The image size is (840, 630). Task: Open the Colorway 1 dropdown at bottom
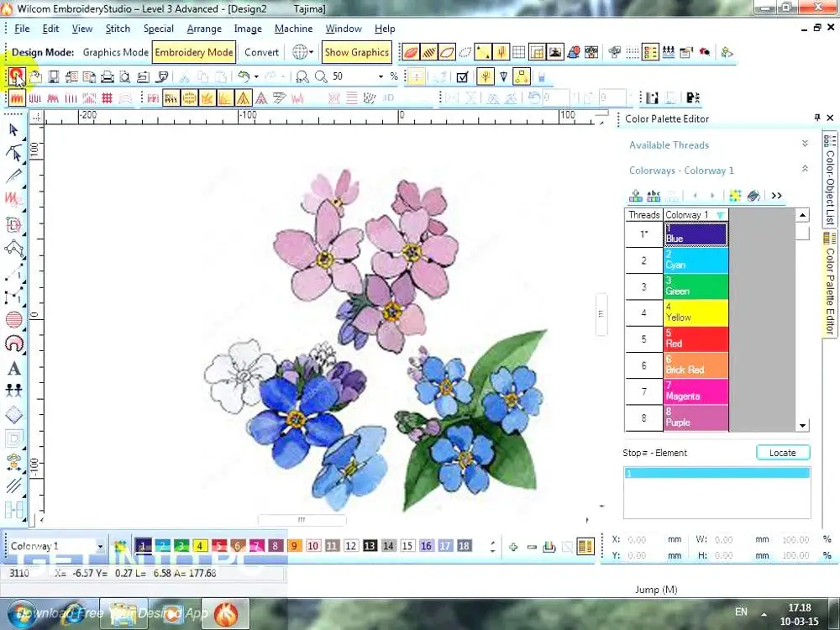(x=100, y=547)
